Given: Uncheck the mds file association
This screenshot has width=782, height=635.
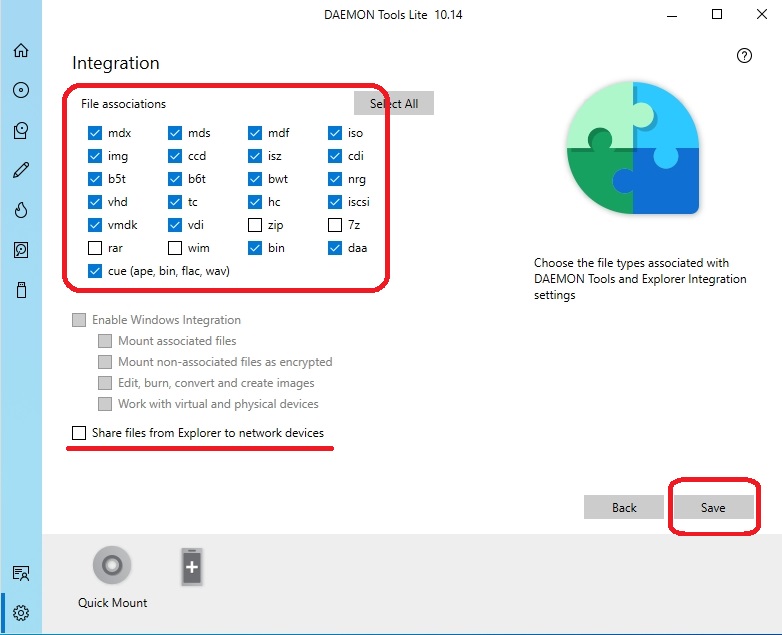Looking at the screenshot, I should pyautogui.click(x=175, y=133).
